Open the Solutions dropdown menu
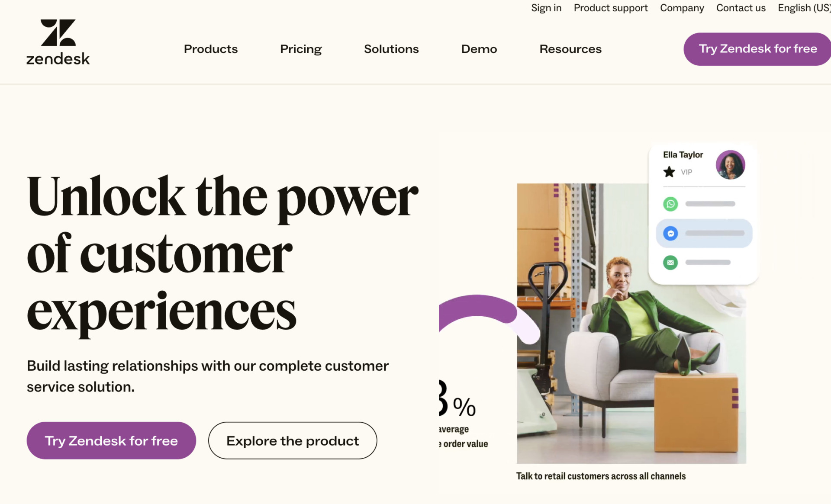The width and height of the screenshot is (831, 504). click(x=391, y=49)
